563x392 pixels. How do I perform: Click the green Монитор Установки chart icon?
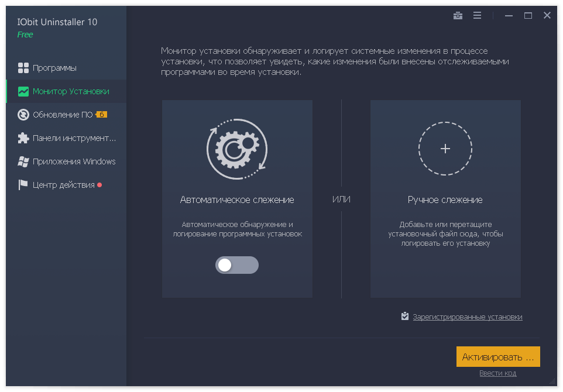click(23, 91)
